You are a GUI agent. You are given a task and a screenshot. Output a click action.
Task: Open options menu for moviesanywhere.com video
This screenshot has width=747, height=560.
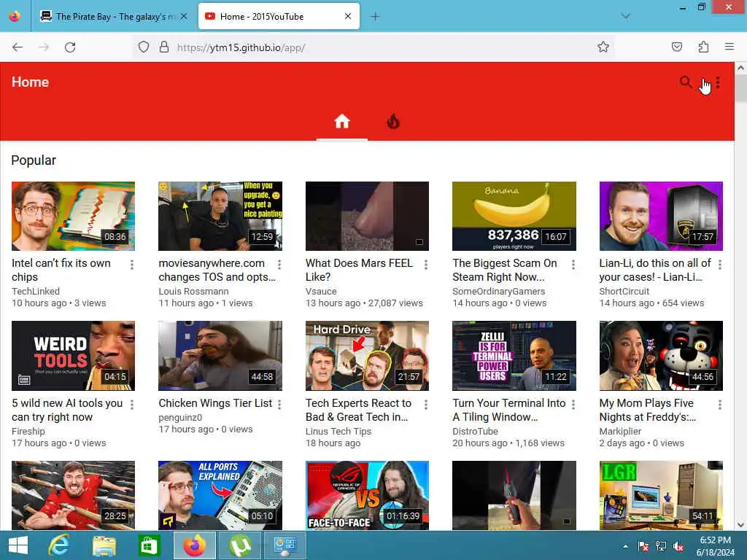coord(279,264)
